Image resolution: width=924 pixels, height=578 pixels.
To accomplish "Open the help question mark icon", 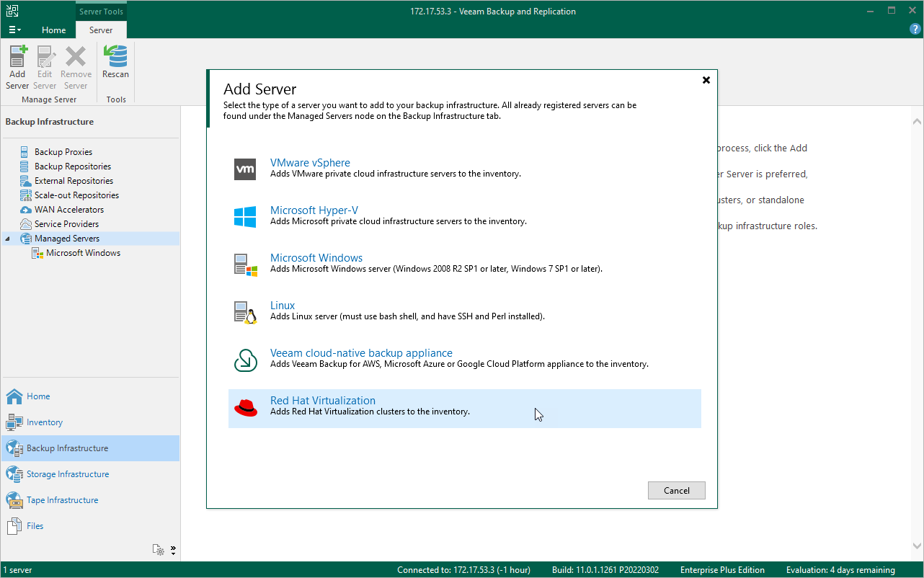I will pyautogui.click(x=915, y=30).
